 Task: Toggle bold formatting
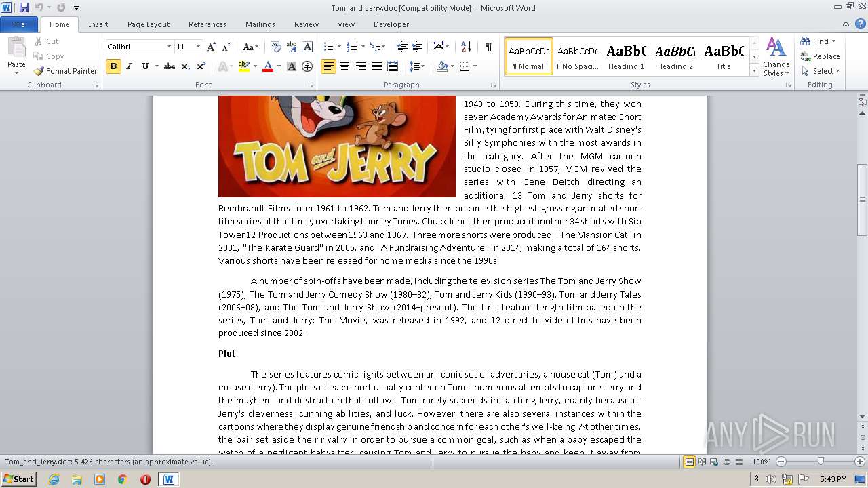[x=113, y=66]
